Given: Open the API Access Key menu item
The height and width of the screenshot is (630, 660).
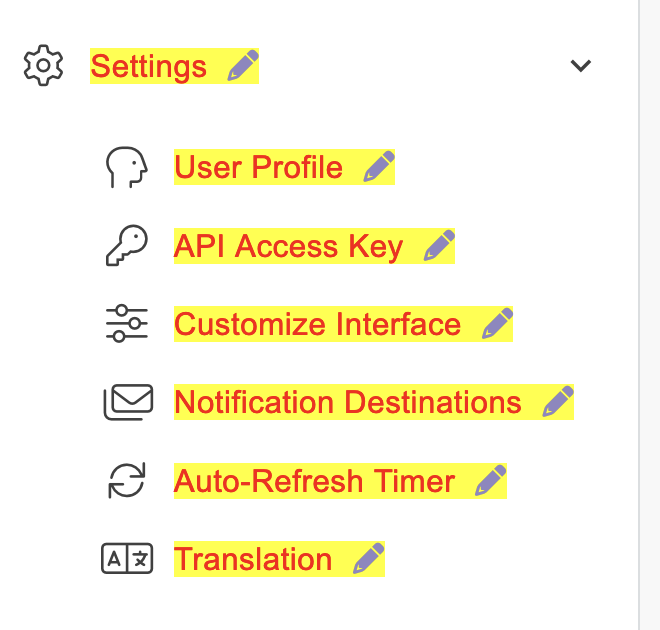Looking at the screenshot, I should coord(288,246).
